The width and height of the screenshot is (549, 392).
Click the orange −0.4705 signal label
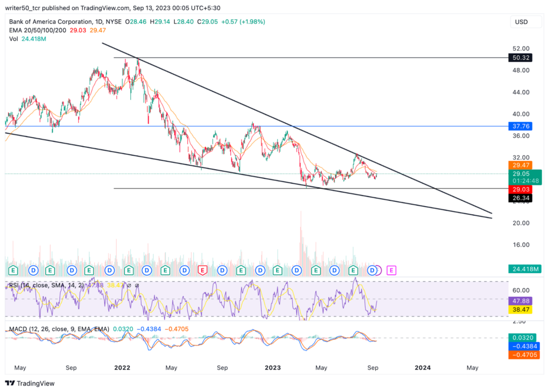(x=524, y=355)
